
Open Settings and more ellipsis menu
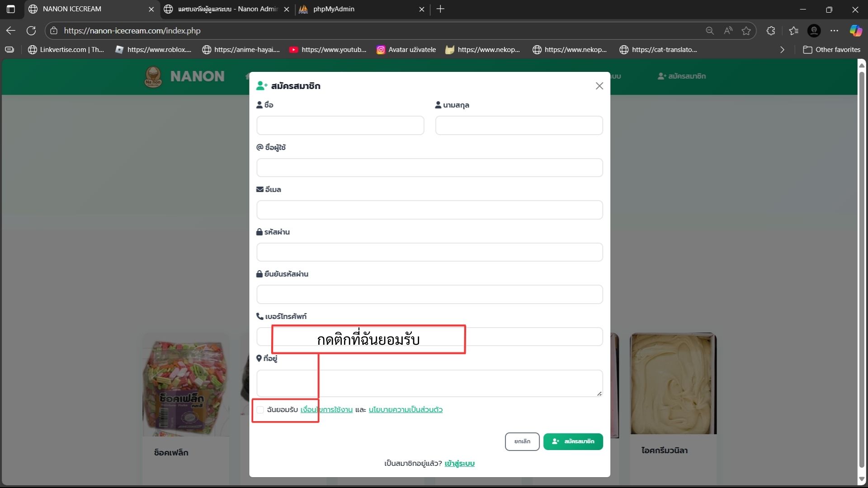click(x=835, y=31)
